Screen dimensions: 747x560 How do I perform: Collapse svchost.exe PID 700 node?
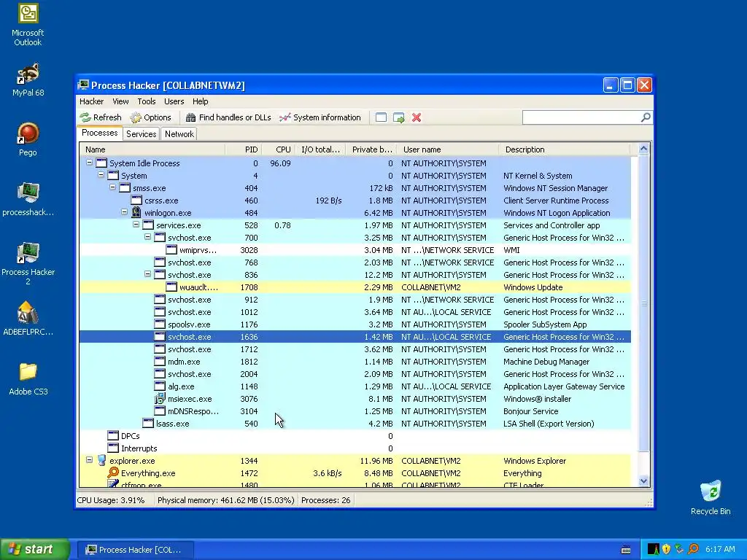point(147,237)
